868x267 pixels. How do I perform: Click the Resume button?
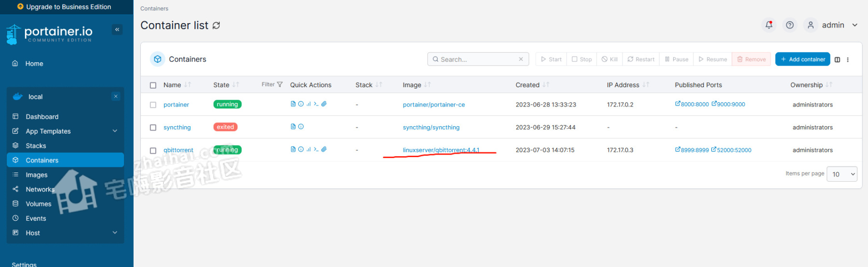click(x=713, y=59)
